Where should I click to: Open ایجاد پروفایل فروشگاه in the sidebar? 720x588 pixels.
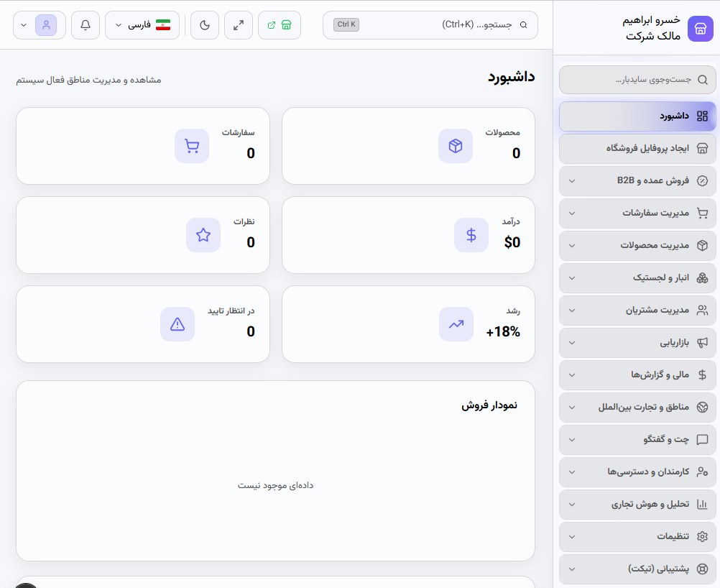point(637,148)
